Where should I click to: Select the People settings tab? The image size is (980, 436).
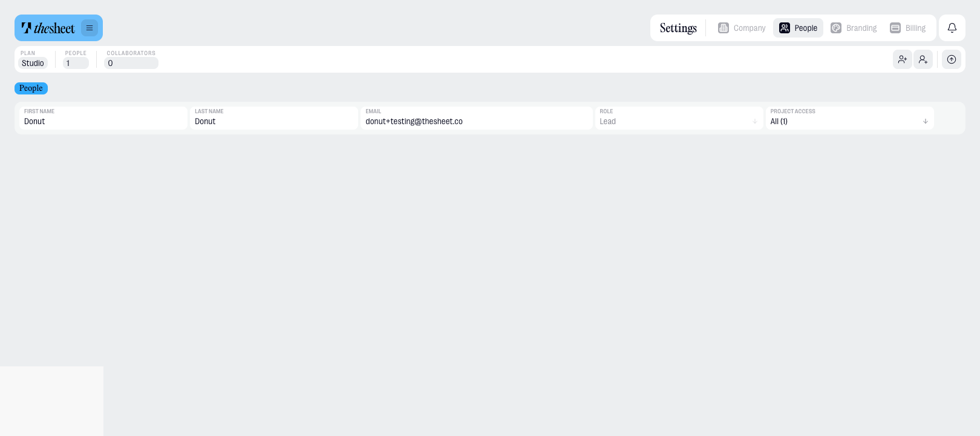coord(798,28)
